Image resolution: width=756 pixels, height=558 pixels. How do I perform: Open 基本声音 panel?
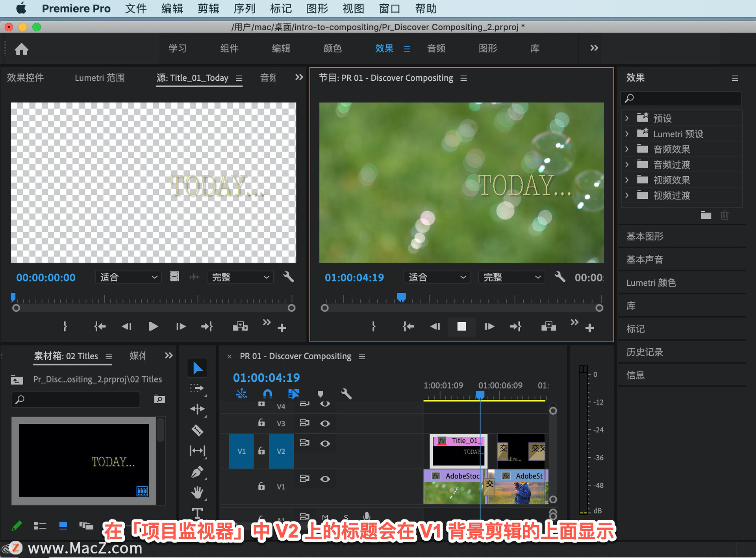(x=645, y=260)
